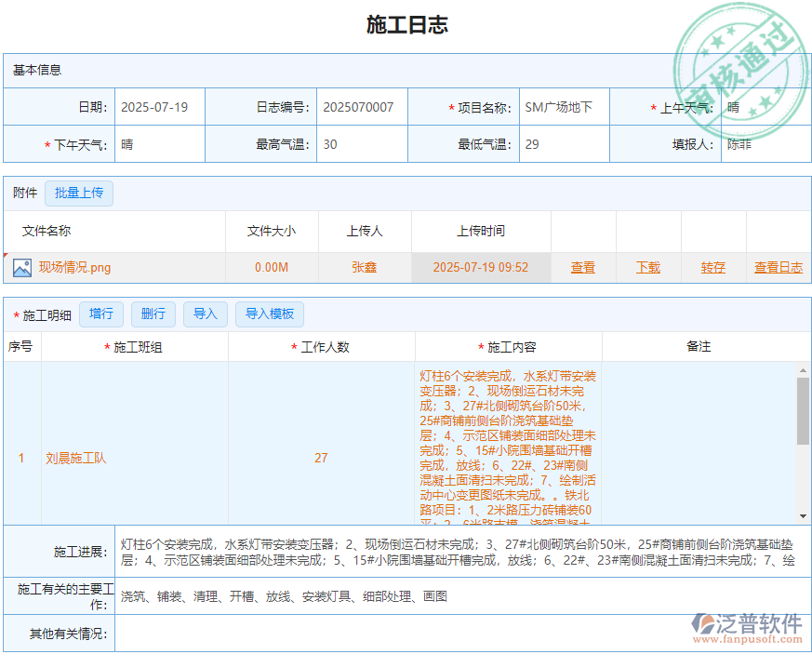Viewport: 812px width, 654px height.
Task: Click the image thumbnail icon beside 现场情况.png
Action: [x=22, y=267]
